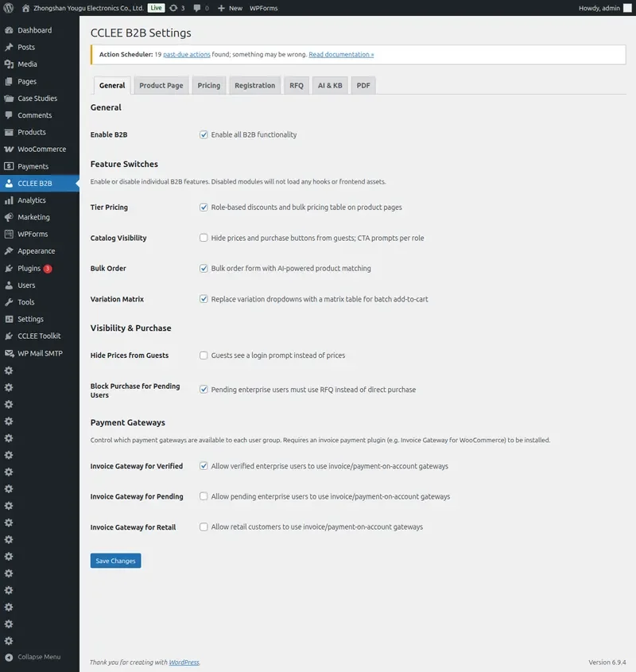Viewport: 636px width, 672px height.
Task: Toggle the Tier Pricing checkbox
Action: coord(204,208)
